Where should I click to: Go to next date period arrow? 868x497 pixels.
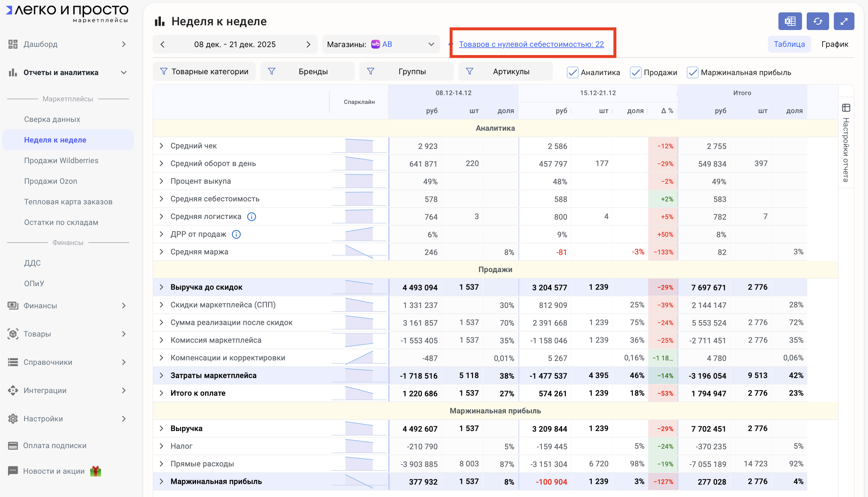pyautogui.click(x=308, y=44)
